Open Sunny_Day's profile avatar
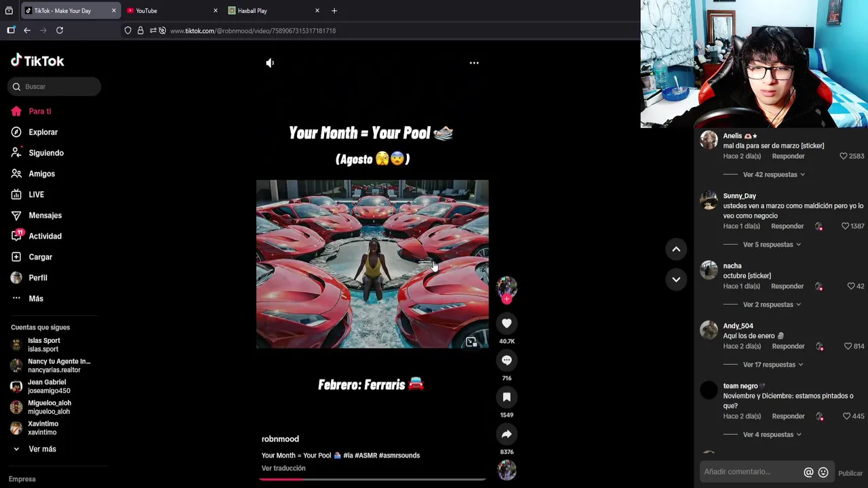 pos(709,201)
